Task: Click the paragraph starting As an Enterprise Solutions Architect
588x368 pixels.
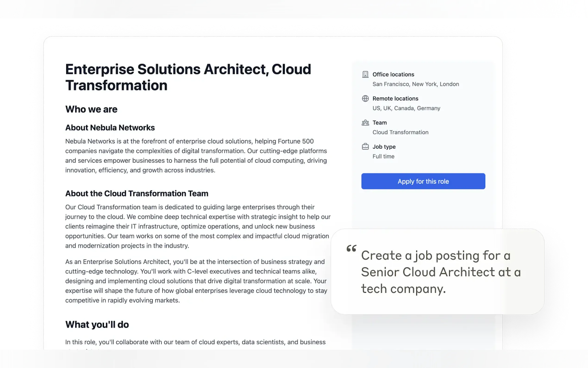Action: [196, 281]
